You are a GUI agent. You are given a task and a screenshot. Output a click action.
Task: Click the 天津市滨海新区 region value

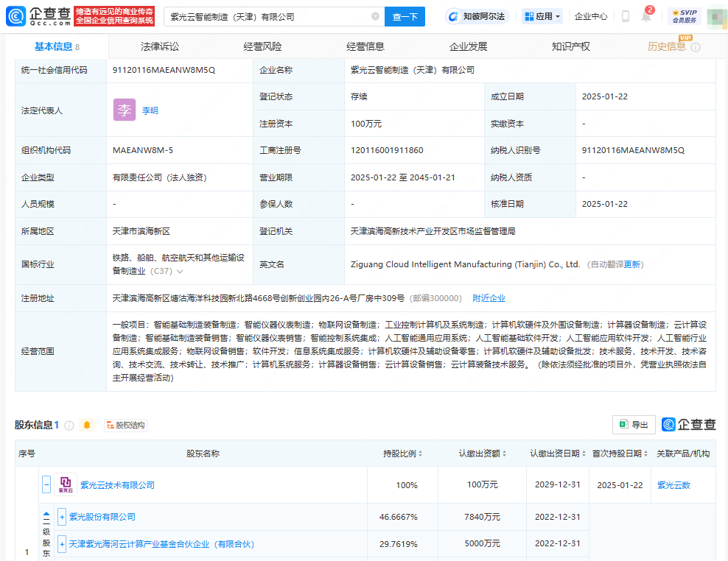141,231
